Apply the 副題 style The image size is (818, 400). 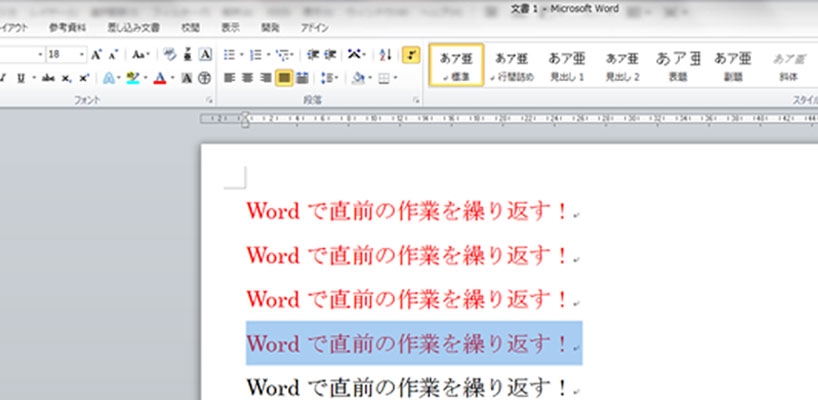[x=733, y=65]
